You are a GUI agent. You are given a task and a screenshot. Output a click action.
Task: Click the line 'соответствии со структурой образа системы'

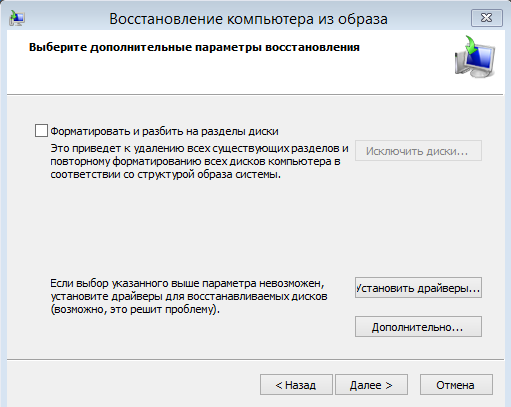(166, 174)
